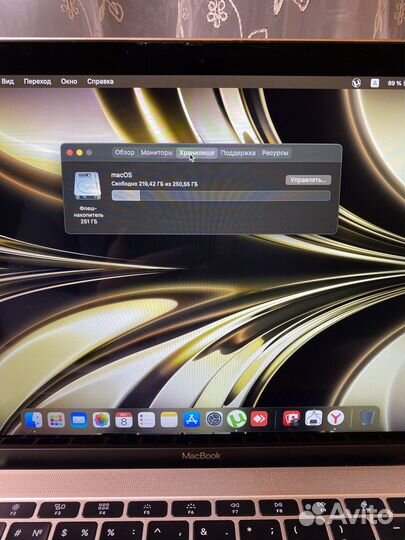Open System Information Mac icon in dock
The height and width of the screenshot is (540, 405).
point(313,418)
